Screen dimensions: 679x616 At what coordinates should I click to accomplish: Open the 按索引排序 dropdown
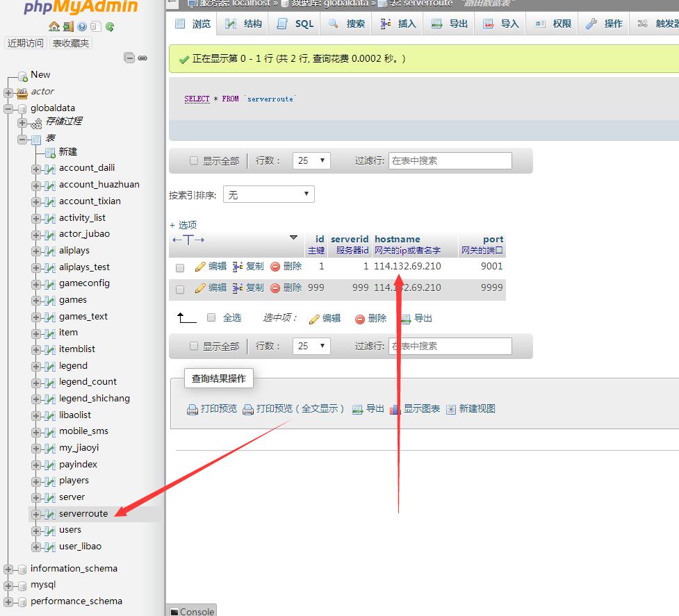(268, 195)
